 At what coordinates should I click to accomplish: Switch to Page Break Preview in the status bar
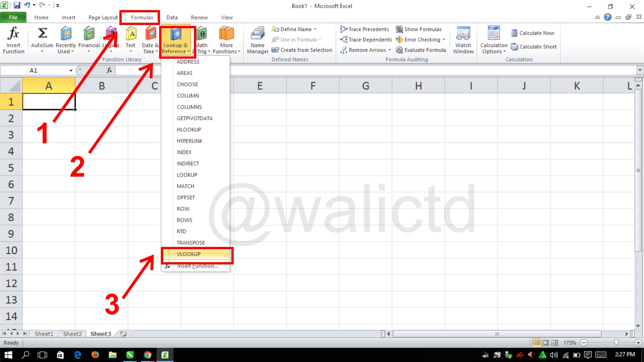554,343
